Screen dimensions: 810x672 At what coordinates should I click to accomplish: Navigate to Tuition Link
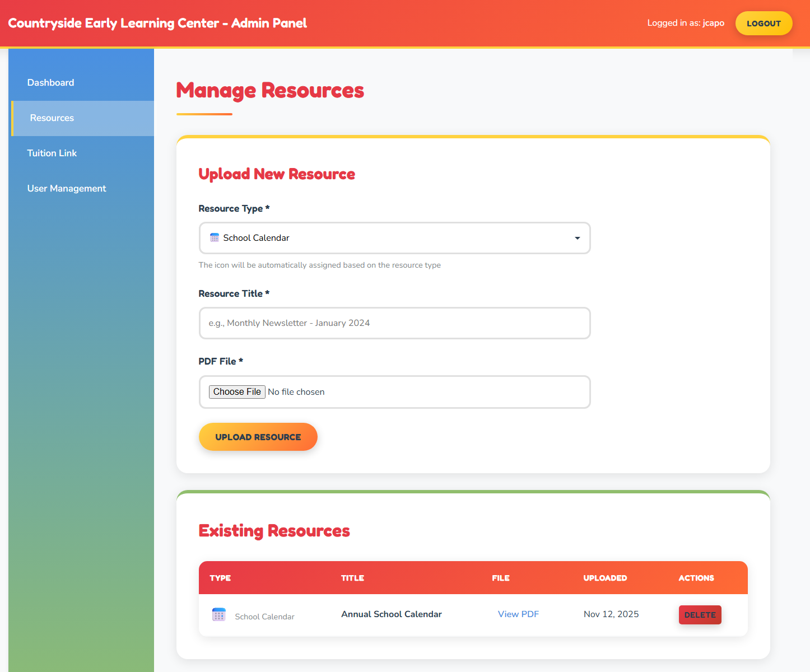click(52, 153)
